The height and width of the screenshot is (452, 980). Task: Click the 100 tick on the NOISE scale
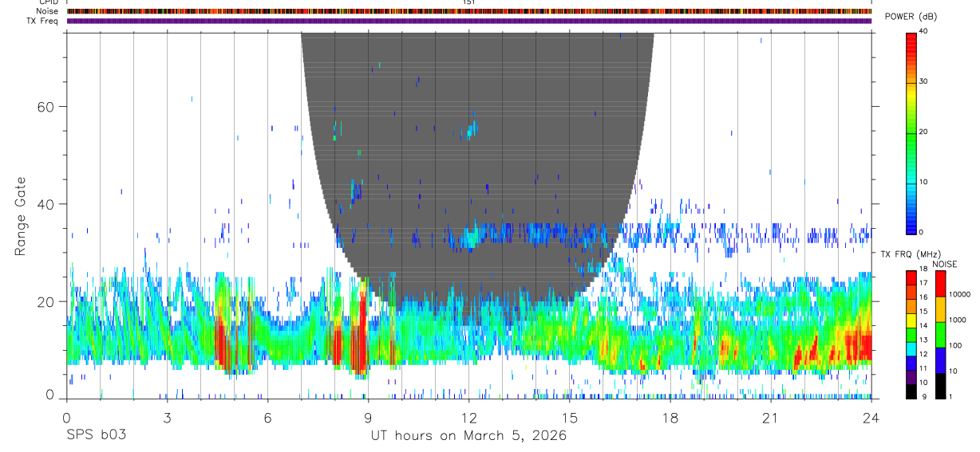pos(955,346)
